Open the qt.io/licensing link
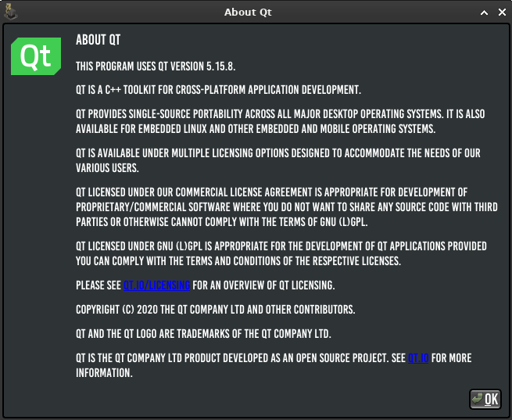This screenshot has height=420, width=512. (157, 285)
